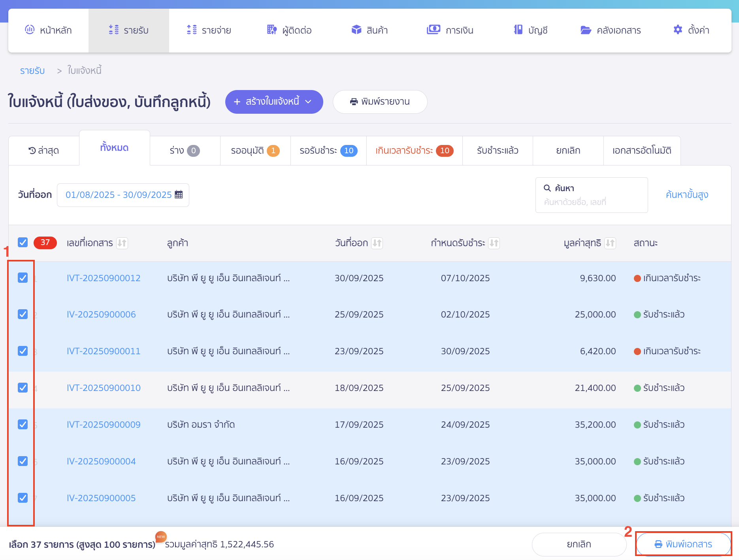This screenshot has height=560, width=739.
Task: Open the settings gear in top navigation
Action: click(x=678, y=30)
